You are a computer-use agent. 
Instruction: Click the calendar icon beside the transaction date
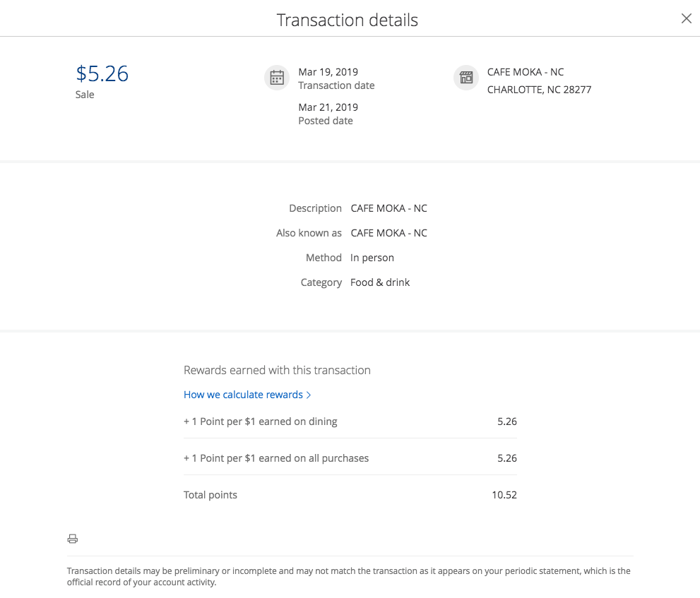pos(277,78)
